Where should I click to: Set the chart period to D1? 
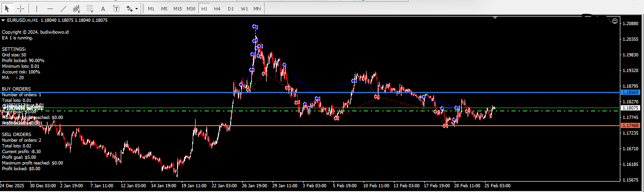231,9
